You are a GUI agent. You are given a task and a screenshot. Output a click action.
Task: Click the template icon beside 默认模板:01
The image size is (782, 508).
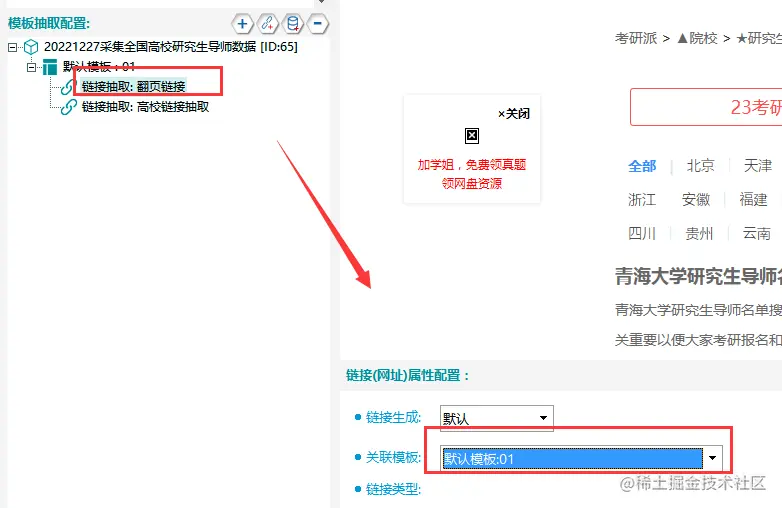(x=50, y=67)
